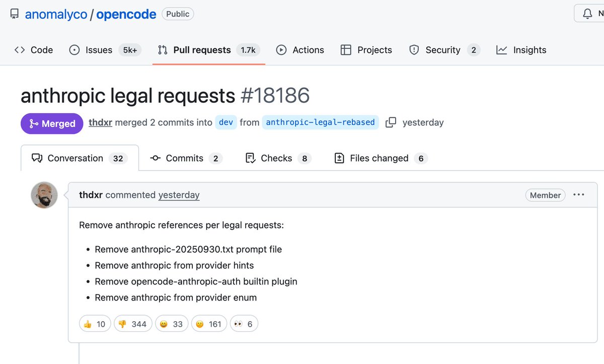Click the Projects table icon
The image size is (604, 364).
point(346,50)
